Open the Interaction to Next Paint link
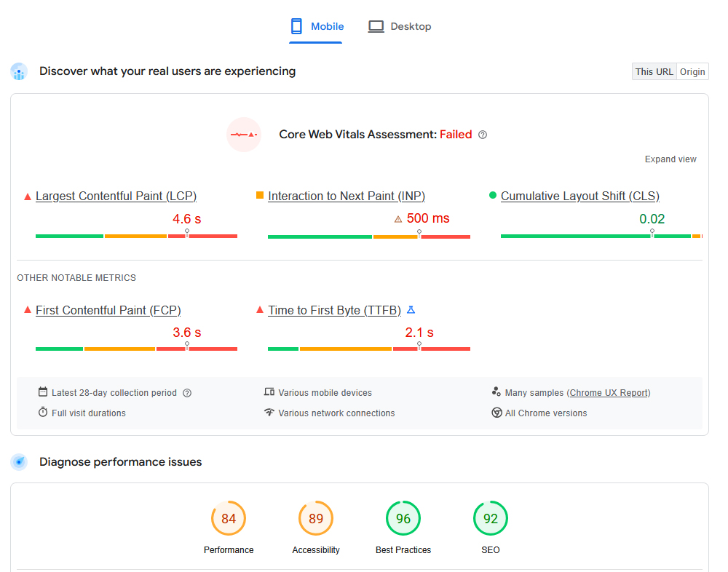 tap(347, 196)
